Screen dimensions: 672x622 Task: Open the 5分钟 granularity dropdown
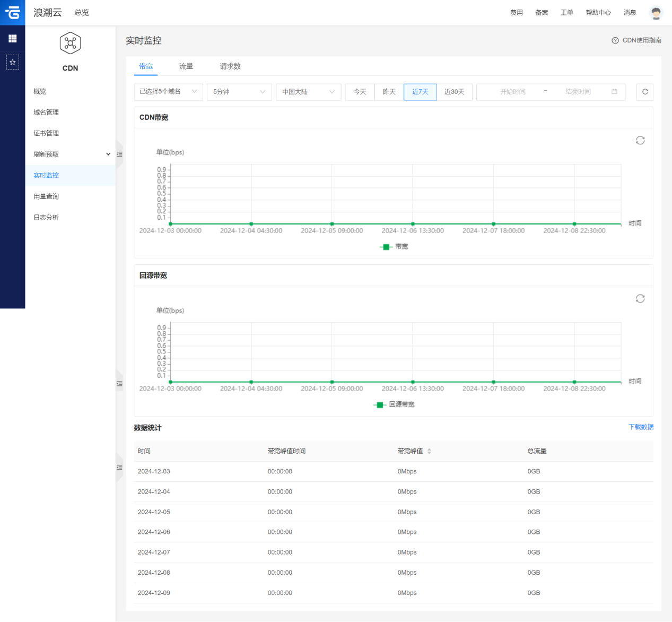pyautogui.click(x=239, y=92)
